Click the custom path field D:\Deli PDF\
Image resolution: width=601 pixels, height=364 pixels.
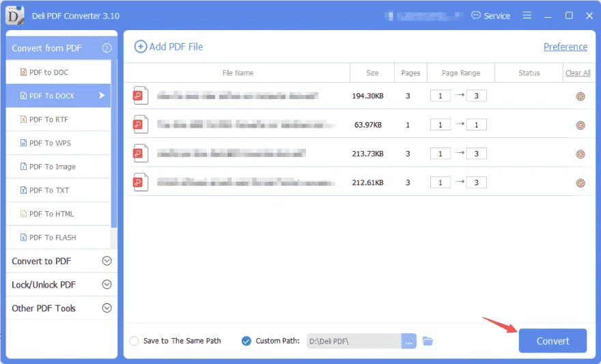point(354,341)
